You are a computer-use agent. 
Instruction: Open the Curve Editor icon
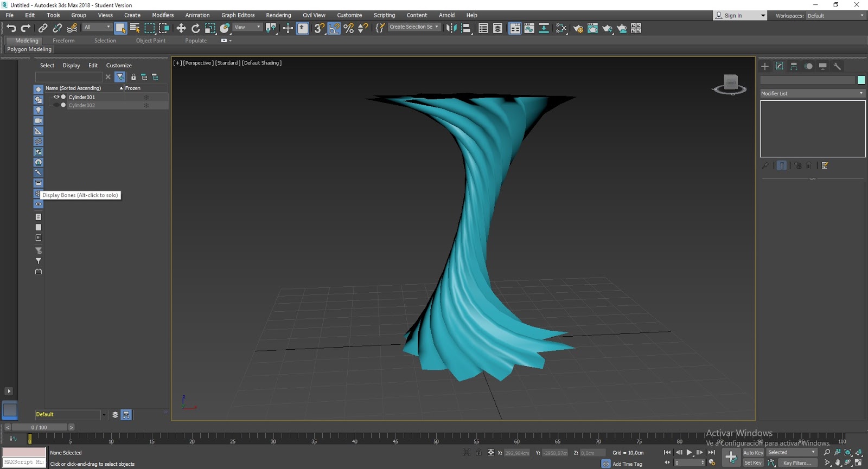click(529, 28)
